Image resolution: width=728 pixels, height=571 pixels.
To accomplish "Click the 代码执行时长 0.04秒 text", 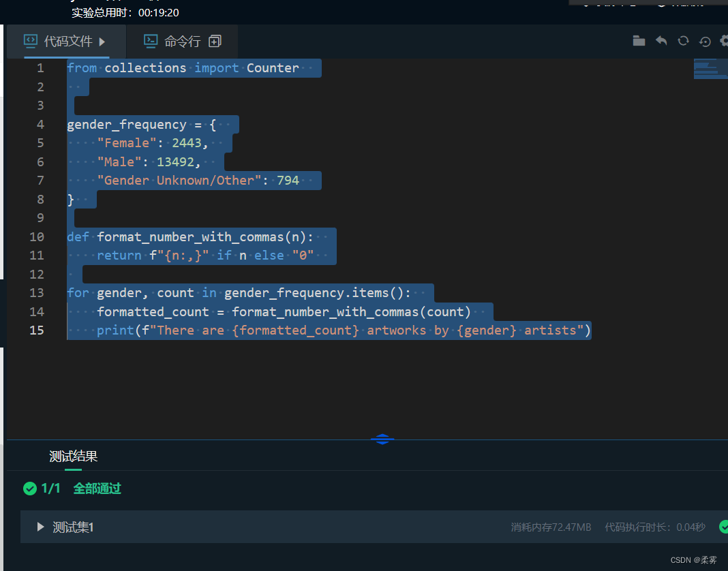I will pyautogui.click(x=655, y=527).
